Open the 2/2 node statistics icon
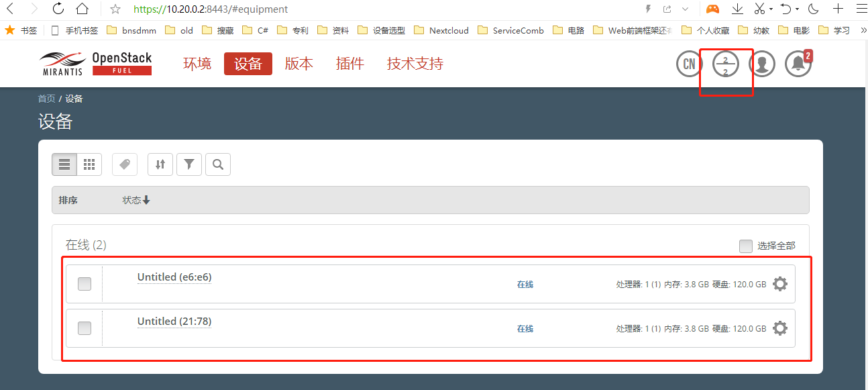The width and height of the screenshot is (868, 390). click(726, 64)
